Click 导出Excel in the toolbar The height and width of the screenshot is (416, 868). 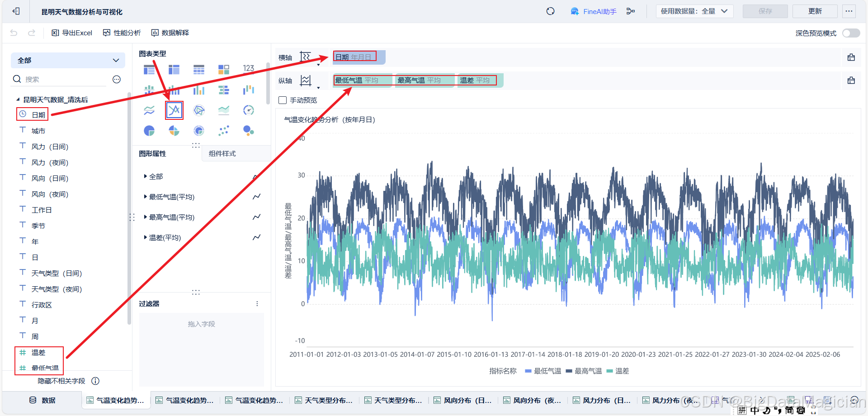click(x=72, y=33)
